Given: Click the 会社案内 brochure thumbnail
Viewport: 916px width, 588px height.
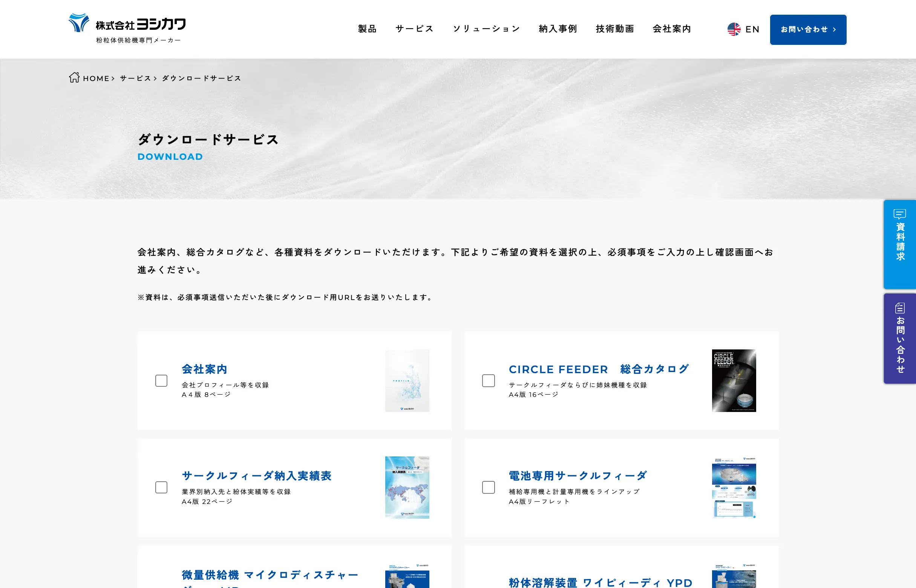Looking at the screenshot, I should point(407,381).
